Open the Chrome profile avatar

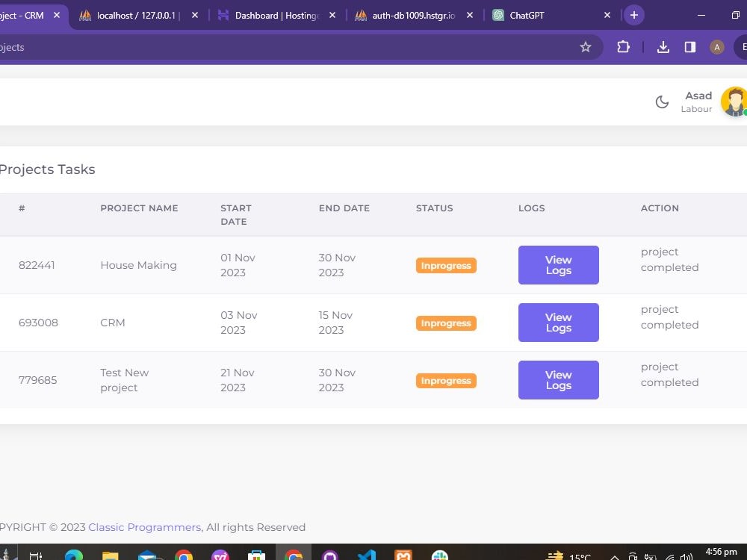click(x=716, y=46)
